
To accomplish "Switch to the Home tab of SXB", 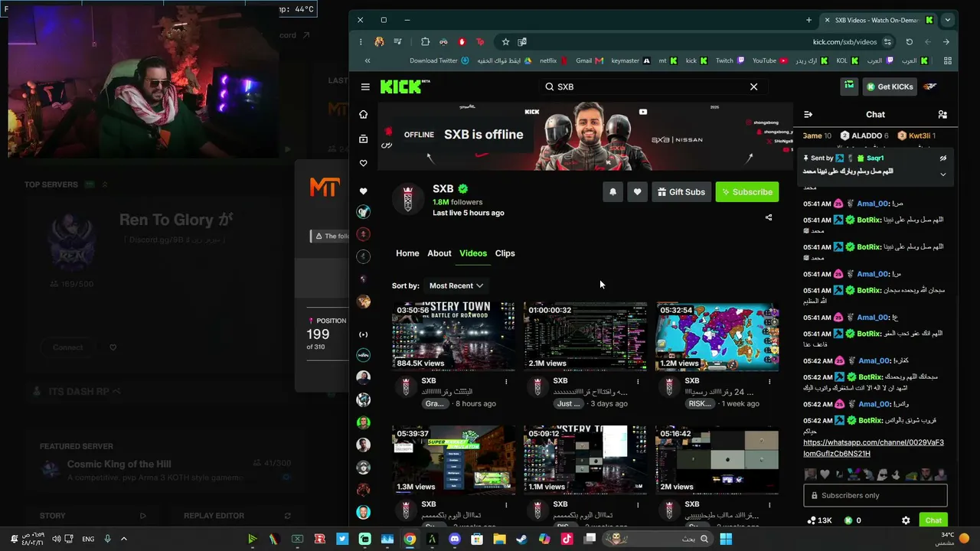I will [407, 253].
